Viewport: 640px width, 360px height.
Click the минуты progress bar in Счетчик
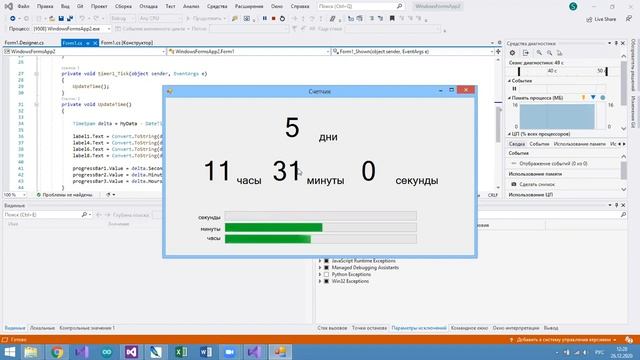click(x=321, y=227)
